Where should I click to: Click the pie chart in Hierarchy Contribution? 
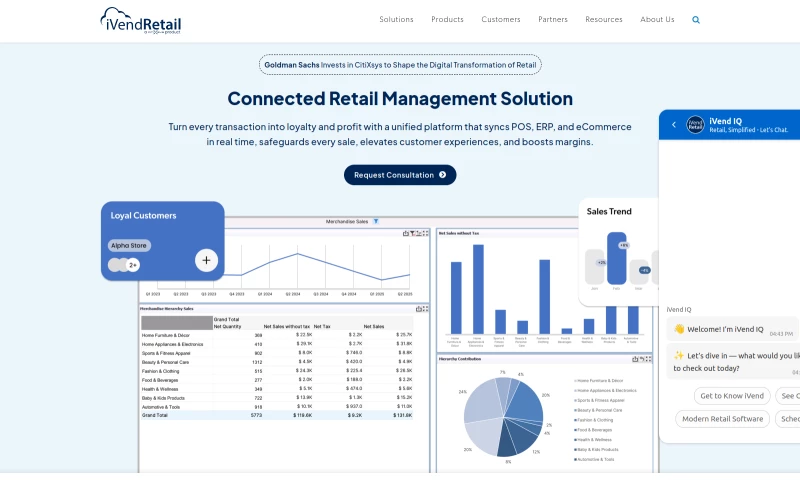tap(504, 417)
